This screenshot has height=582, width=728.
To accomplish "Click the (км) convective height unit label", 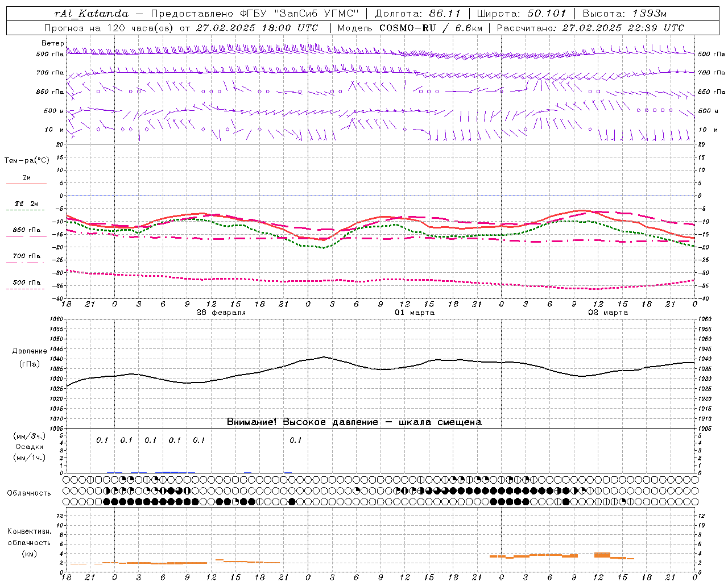I will coord(30,554).
